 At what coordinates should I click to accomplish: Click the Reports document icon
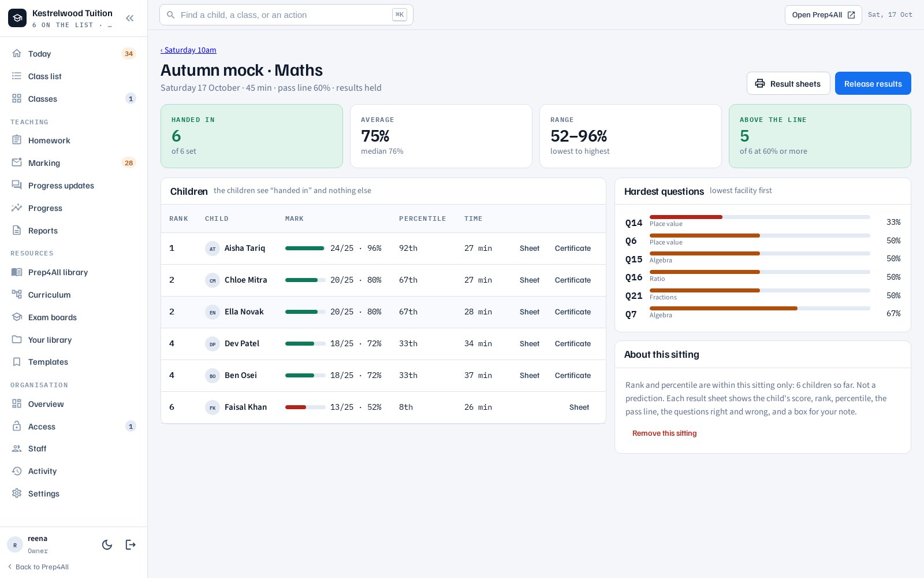(17, 230)
